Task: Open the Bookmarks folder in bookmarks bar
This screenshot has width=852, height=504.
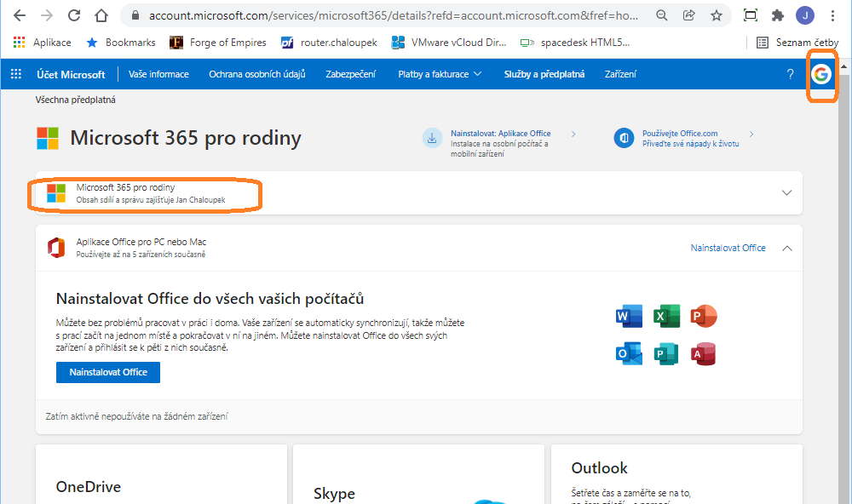Action: (x=121, y=43)
